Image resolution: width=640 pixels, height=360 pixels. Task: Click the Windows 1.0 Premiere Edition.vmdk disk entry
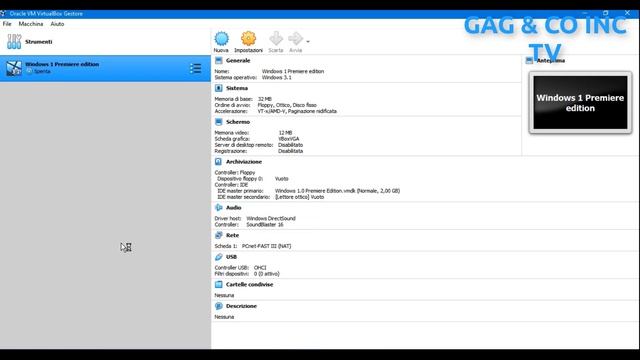click(x=338, y=191)
